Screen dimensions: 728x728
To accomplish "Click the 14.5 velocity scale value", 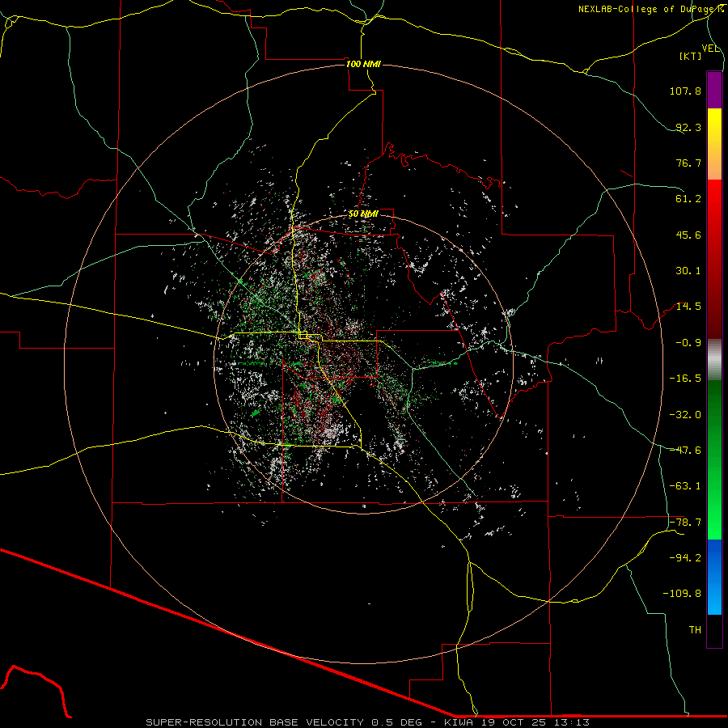I will [x=688, y=307].
